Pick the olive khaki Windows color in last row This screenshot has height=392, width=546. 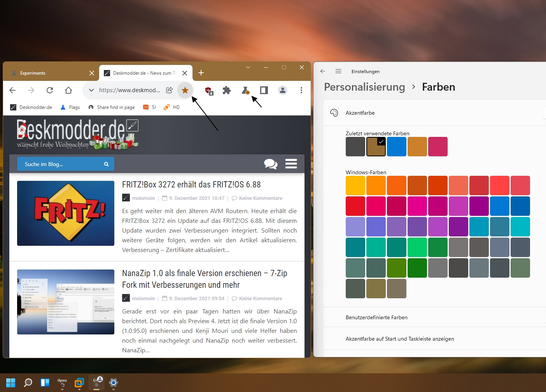click(x=376, y=289)
